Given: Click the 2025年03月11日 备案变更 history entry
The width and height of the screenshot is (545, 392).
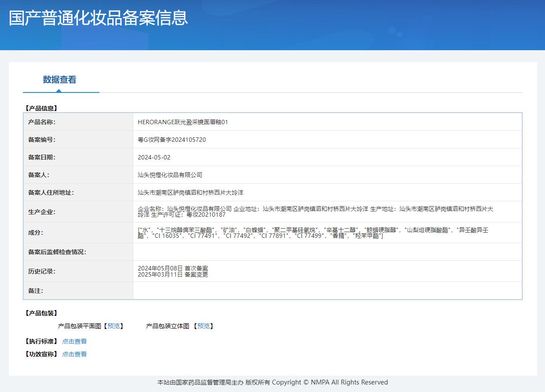Looking at the screenshot, I should click(173, 274).
